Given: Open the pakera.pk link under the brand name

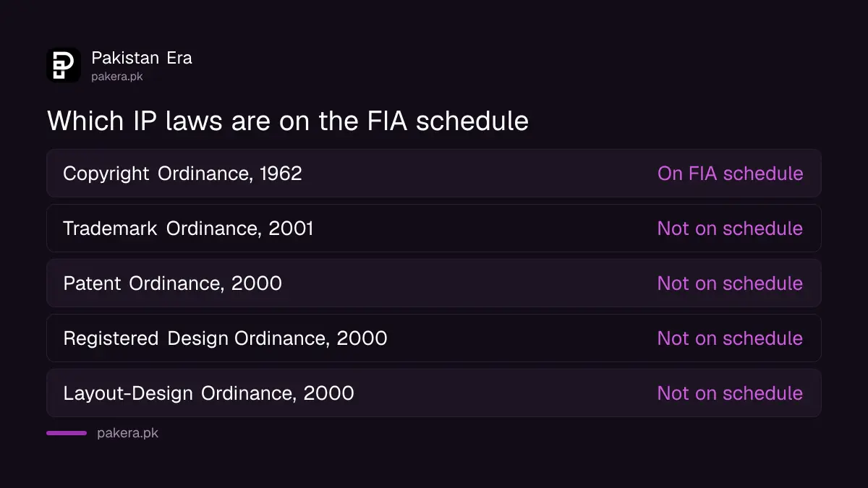Looking at the screenshot, I should [x=116, y=77].
